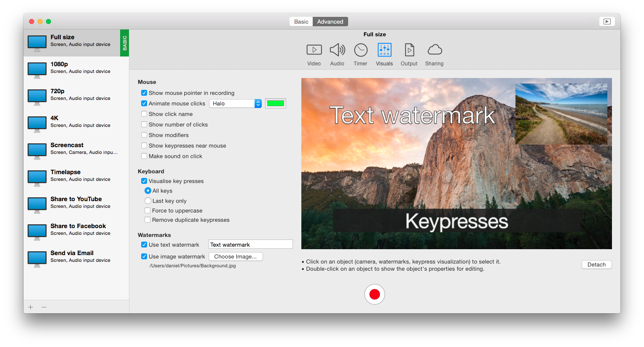Enable Show click name checkbox
The width and height of the screenshot is (644, 347).
click(144, 114)
